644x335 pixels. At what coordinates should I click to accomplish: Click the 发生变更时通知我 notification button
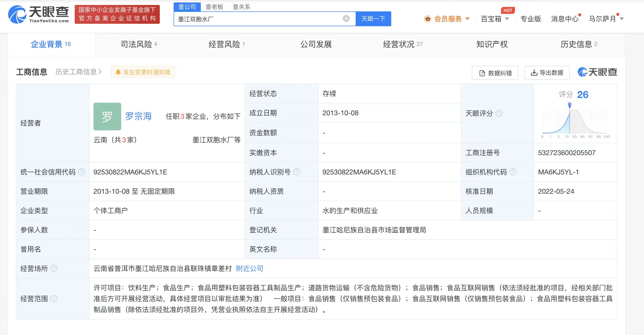tap(143, 72)
